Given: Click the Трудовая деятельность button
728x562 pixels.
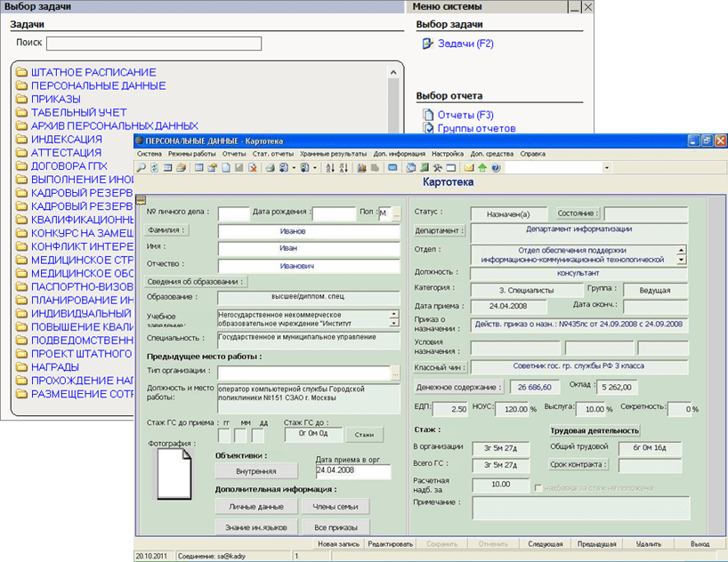Looking at the screenshot, I should [x=595, y=430].
